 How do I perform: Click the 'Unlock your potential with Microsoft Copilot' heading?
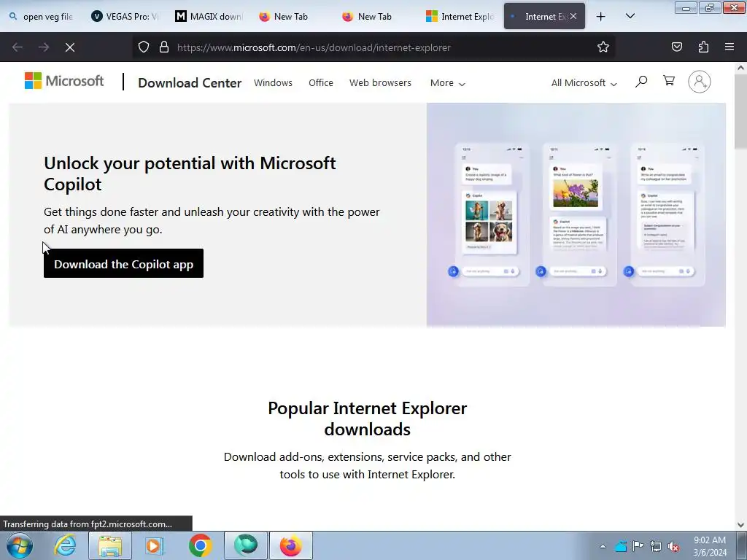190,174
